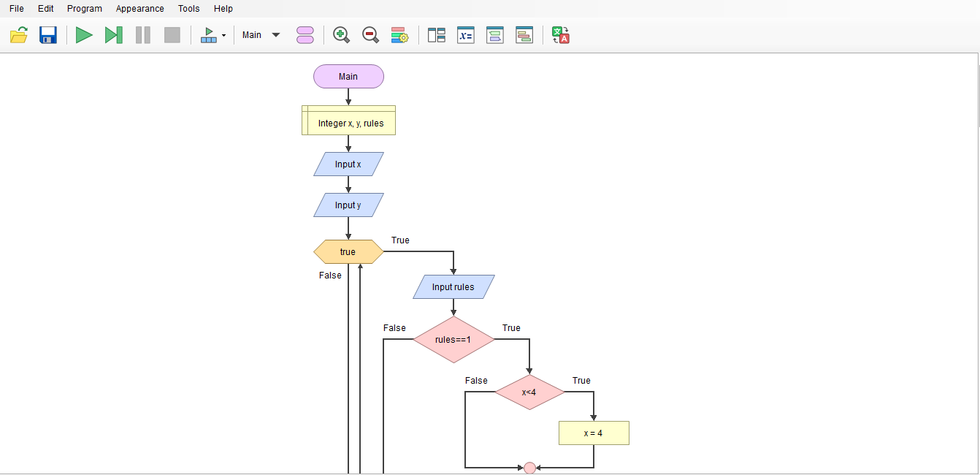Click the pink merge circle below x<4
This screenshot has width=980, height=475.
(x=529, y=468)
